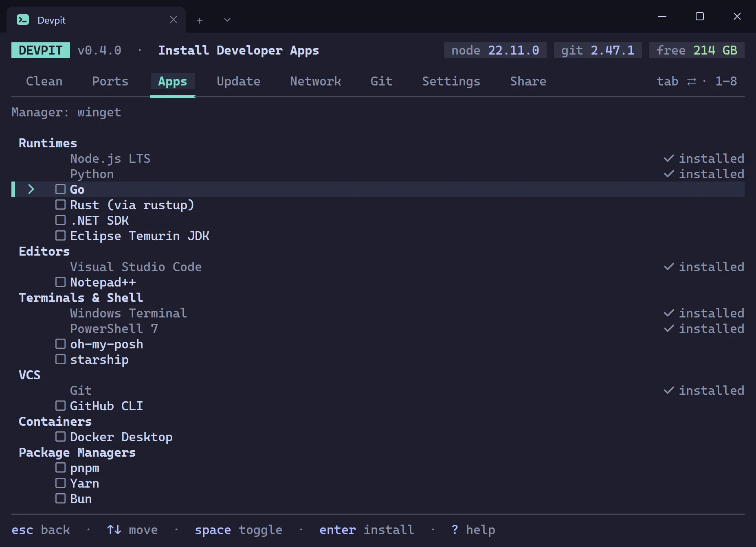Viewport: 756px width, 547px height.
Task: Check the Notepad++ checkbox
Action: point(60,282)
